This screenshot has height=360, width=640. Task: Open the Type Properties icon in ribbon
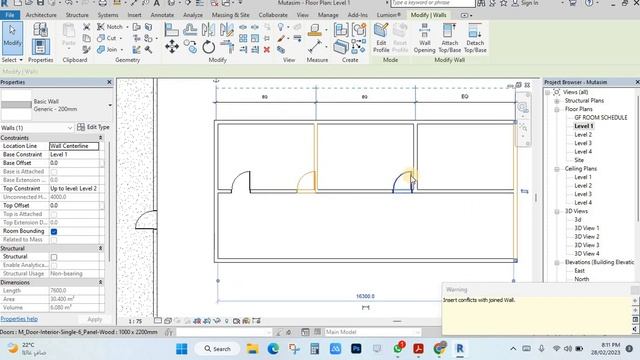pos(40,29)
